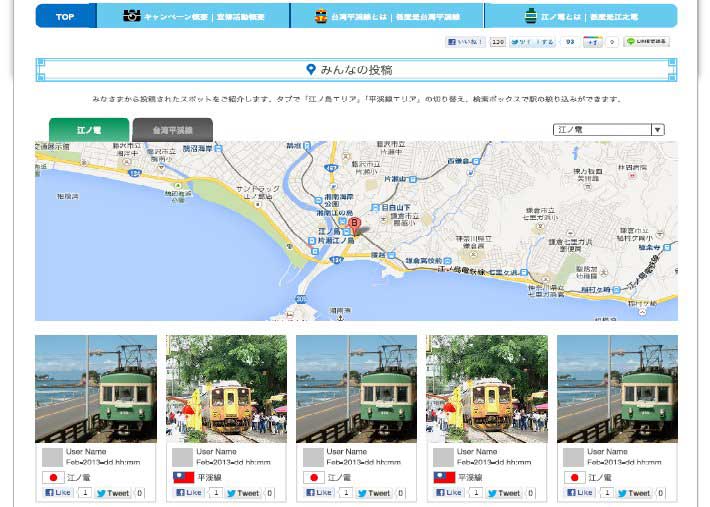Click the Facebook いいね button at top

click(465, 42)
